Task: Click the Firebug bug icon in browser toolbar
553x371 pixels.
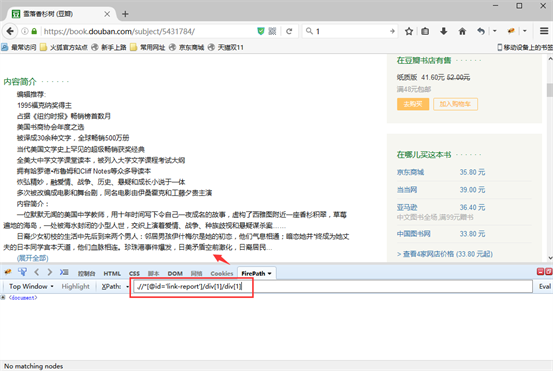Action: (511, 31)
